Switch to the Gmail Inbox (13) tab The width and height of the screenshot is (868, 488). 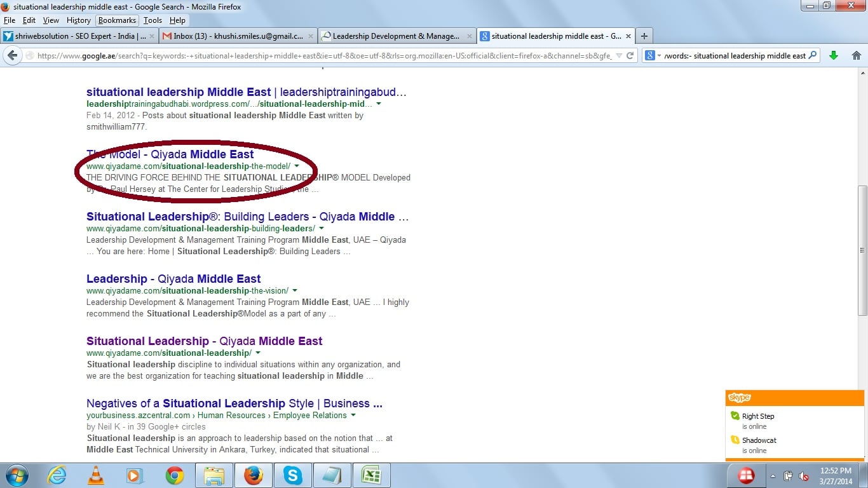(x=238, y=36)
